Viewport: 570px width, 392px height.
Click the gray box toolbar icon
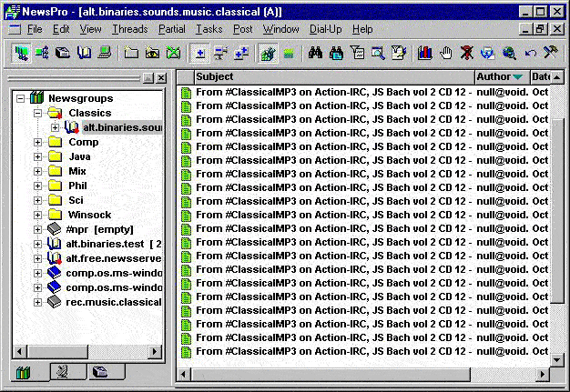point(63,54)
